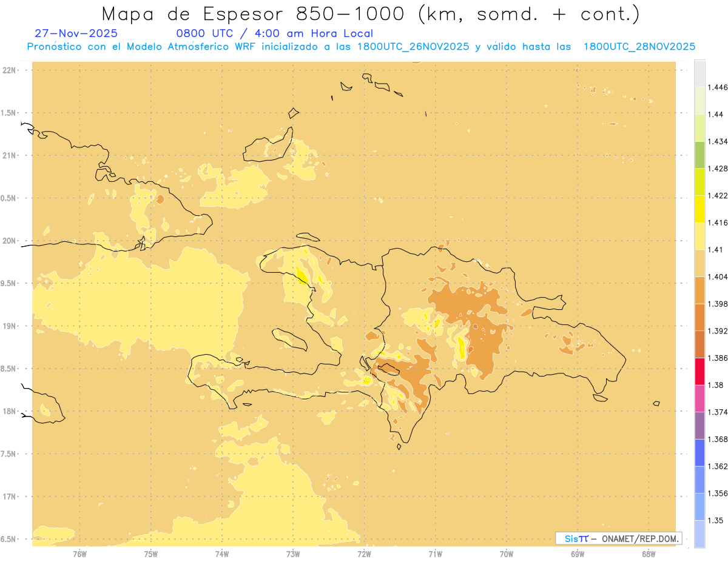Click the legend value '1.392'
The width and height of the screenshot is (728, 562).
click(718, 331)
